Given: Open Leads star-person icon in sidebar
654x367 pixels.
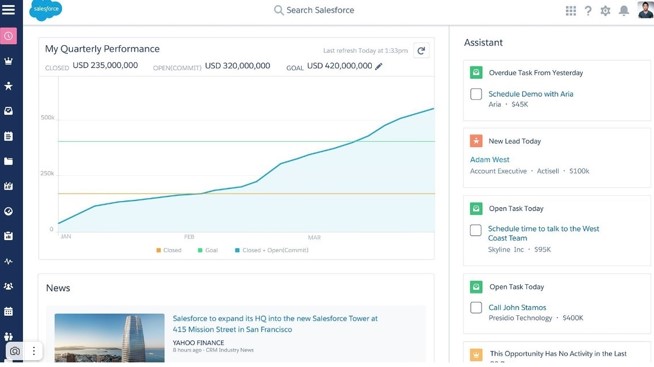Looking at the screenshot, I should pos(8,86).
